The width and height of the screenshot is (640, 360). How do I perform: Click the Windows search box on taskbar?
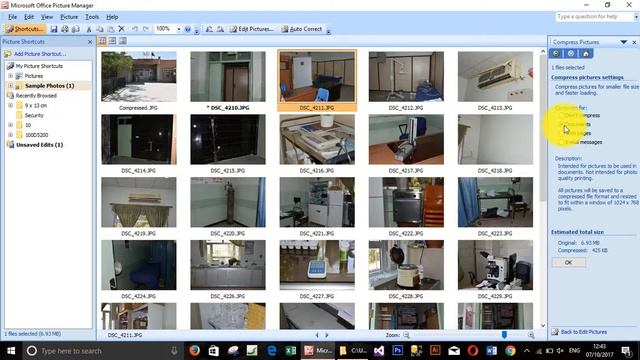tap(101, 351)
